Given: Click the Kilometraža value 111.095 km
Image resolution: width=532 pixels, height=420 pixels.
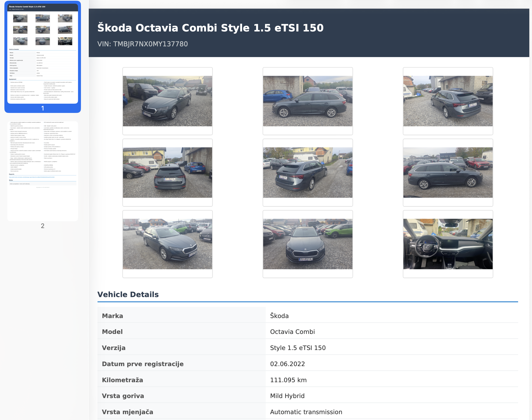Looking at the screenshot, I should [x=288, y=380].
